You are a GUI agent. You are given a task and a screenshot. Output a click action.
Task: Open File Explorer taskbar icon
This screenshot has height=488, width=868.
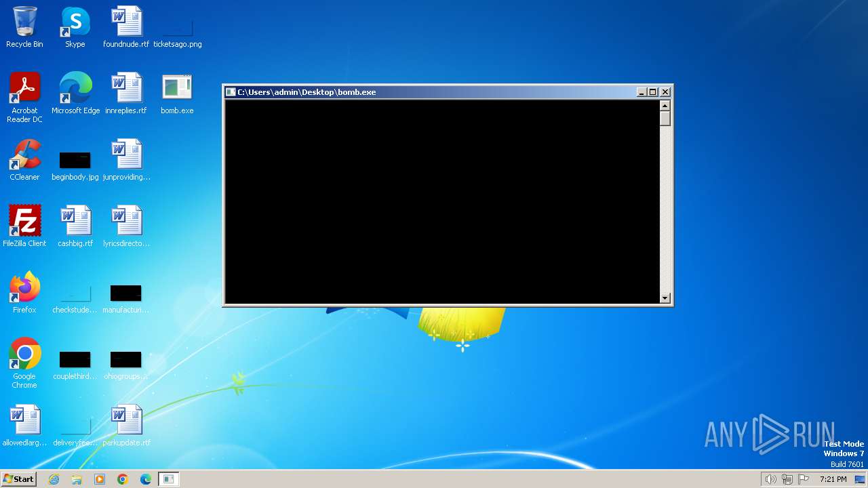point(77,479)
